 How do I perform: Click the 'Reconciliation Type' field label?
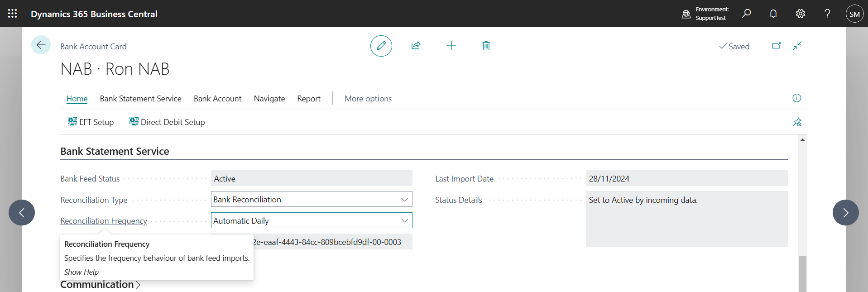[94, 200]
